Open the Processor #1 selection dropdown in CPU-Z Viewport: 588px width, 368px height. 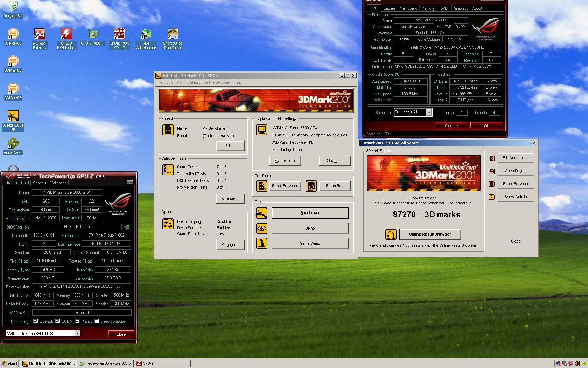(429, 112)
